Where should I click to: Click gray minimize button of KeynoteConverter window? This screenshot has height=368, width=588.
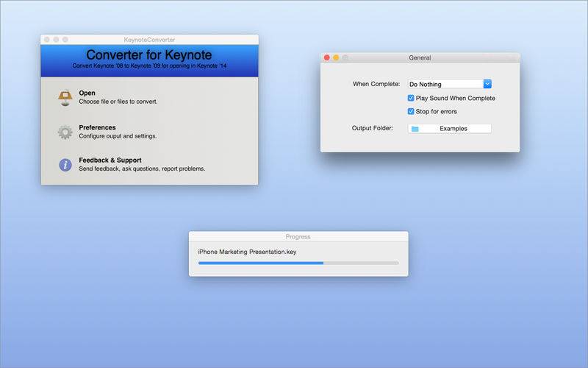56,40
